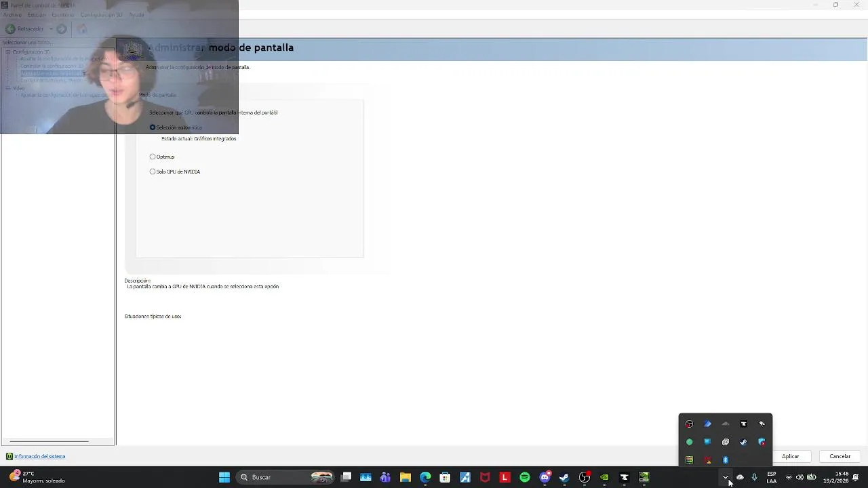868x488 pixels.
Task: Click the Aplicar button
Action: pos(790,456)
